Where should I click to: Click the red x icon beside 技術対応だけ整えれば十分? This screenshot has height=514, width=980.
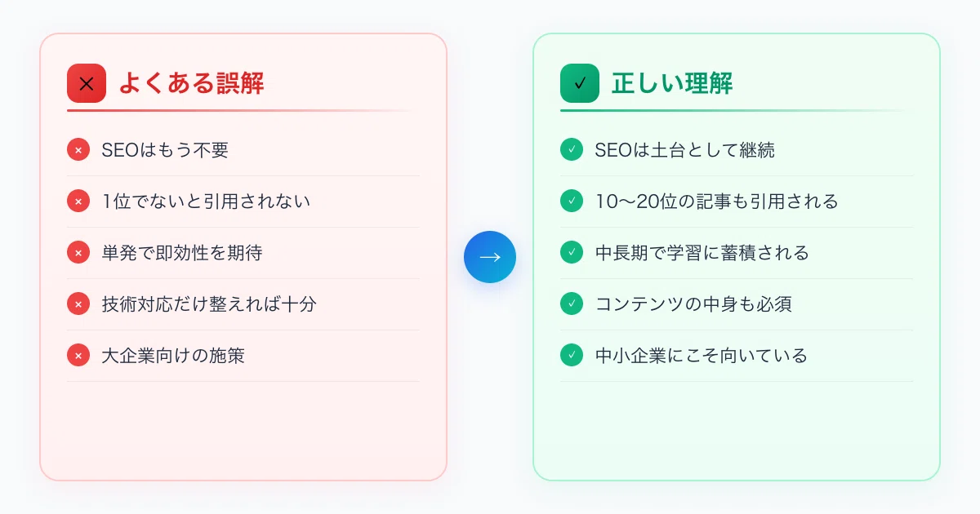[x=78, y=304]
